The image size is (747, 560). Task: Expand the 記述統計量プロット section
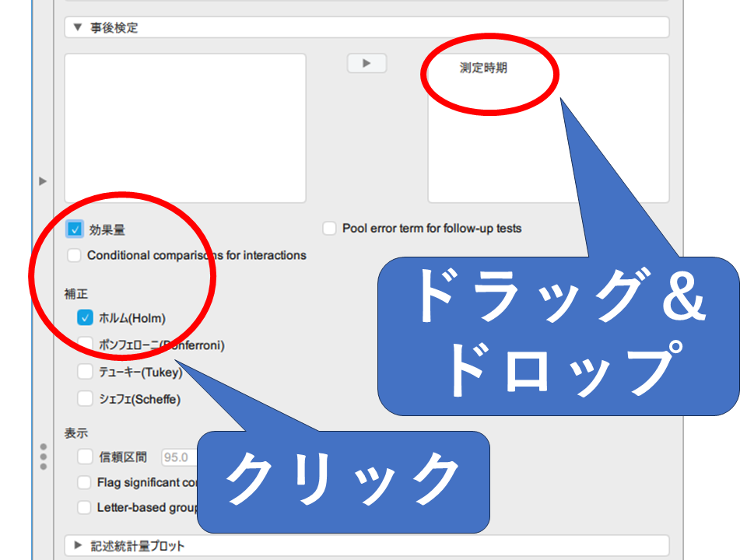(x=78, y=546)
